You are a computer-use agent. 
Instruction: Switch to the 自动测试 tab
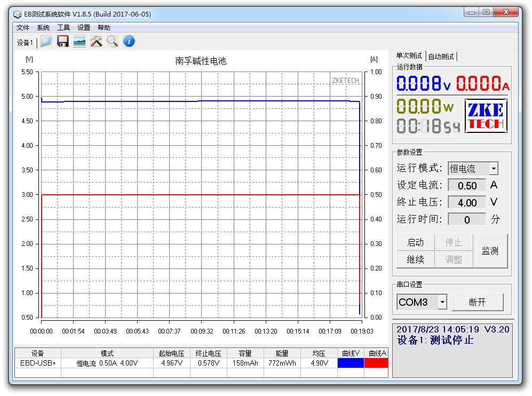point(441,57)
